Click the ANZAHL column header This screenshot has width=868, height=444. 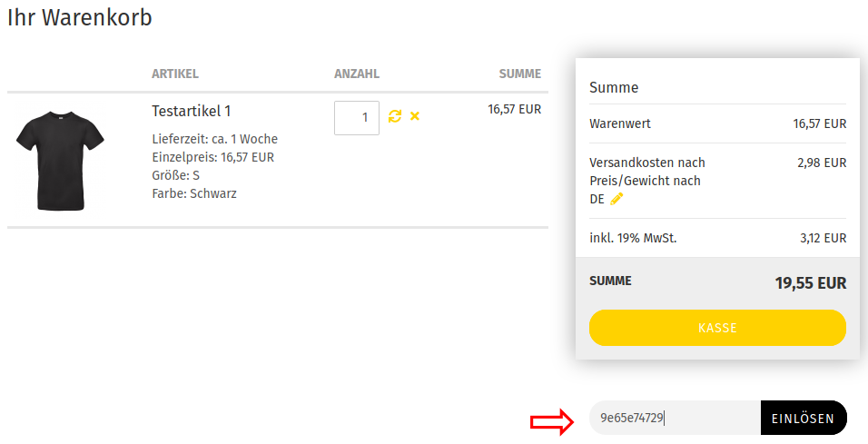pyautogui.click(x=357, y=74)
